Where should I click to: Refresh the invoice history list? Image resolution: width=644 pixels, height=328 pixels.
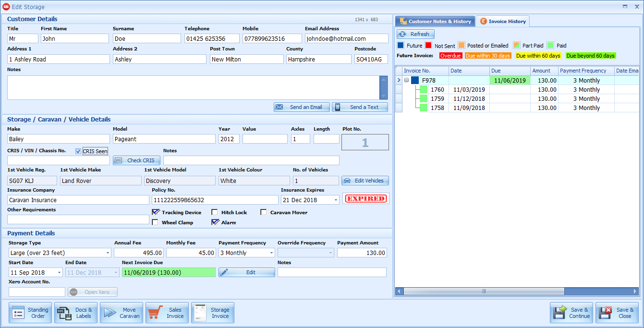click(415, 34)
